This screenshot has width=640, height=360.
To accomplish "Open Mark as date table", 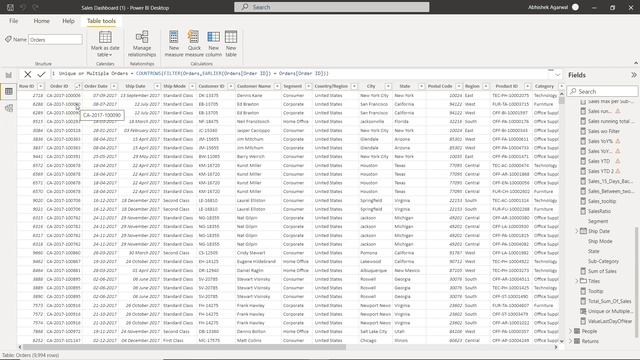I will pyautogui.click(x=105, y=44).
